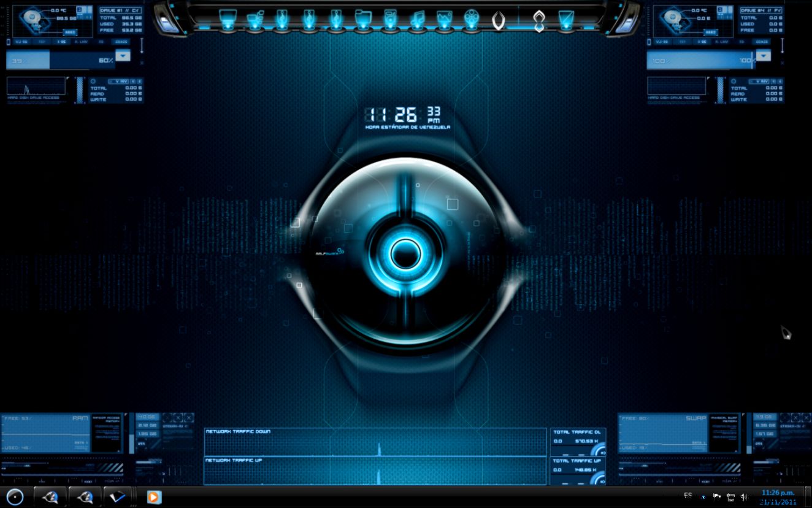This screenshot has width=812, height=508.
Task: Open the folder icon in the top dock
Action: [362, 18]
